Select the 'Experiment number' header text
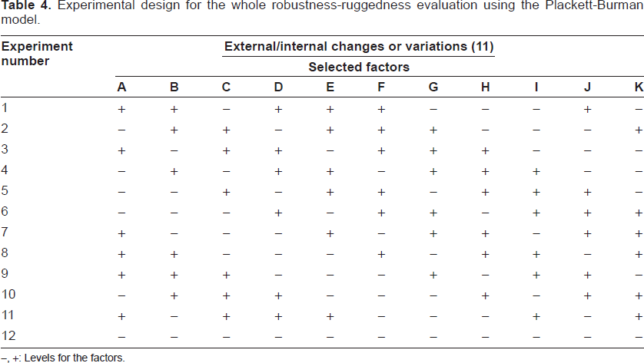Viewport: 644px width, 363px height. point(37,54)
